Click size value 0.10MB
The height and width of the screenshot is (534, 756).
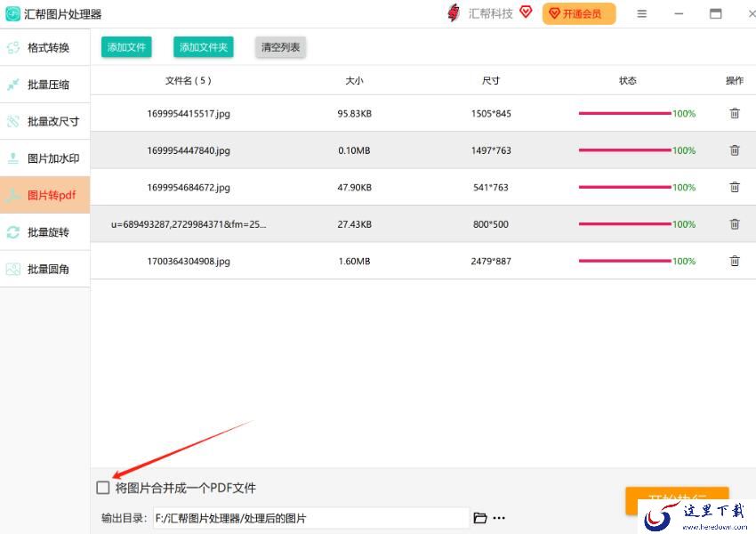[354, 150]
